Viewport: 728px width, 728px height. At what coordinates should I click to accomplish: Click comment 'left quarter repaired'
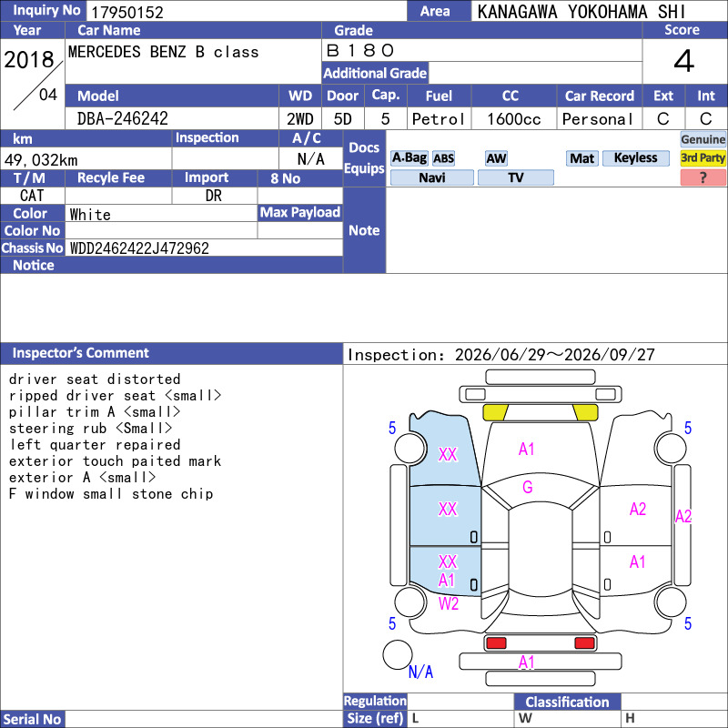point(95,444)
